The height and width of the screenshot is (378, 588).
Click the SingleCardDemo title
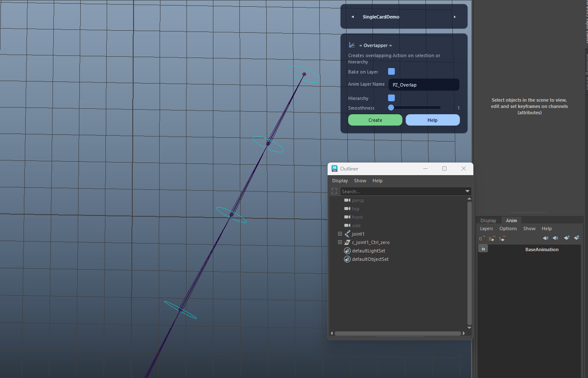pos(381,17)
